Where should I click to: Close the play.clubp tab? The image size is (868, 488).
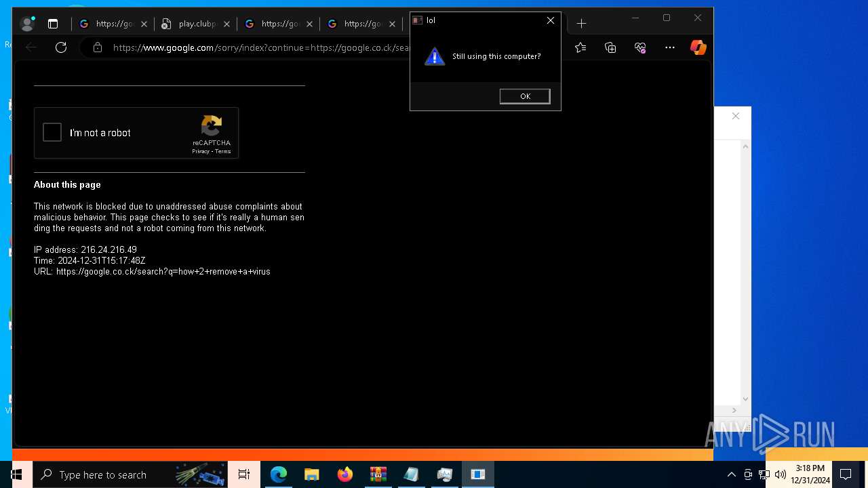point(226,24)
